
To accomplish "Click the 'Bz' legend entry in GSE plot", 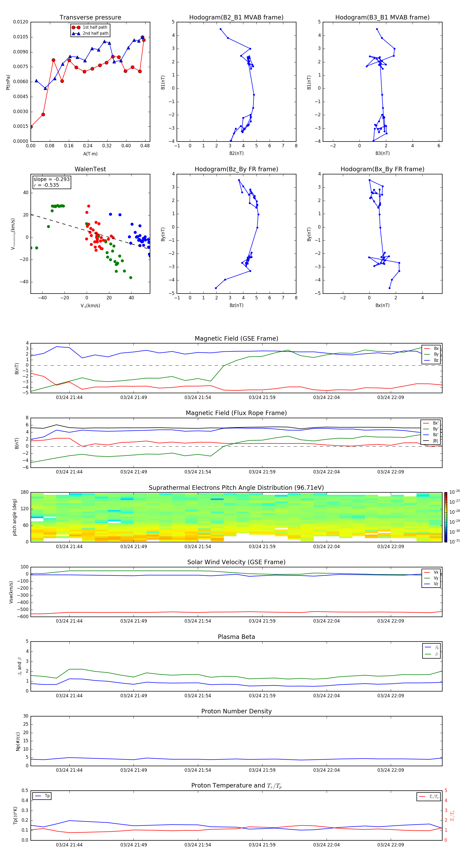I will 431,361.
